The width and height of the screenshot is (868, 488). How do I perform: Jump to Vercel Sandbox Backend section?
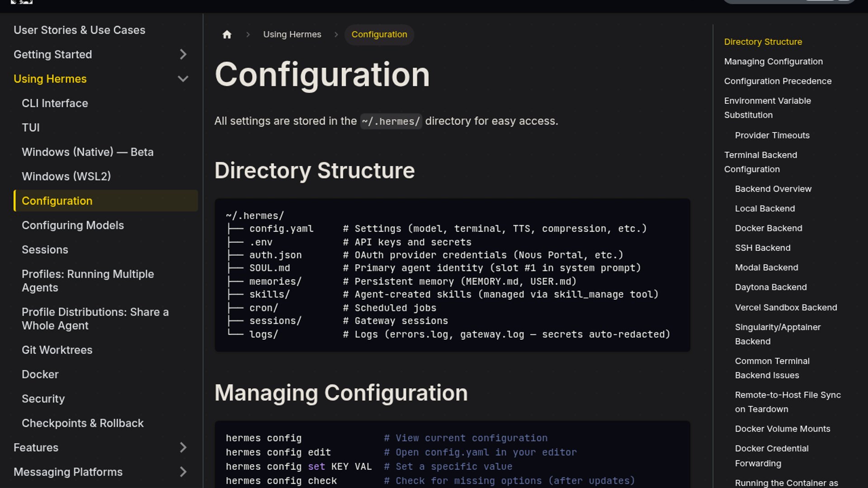(x=786, y=307)
